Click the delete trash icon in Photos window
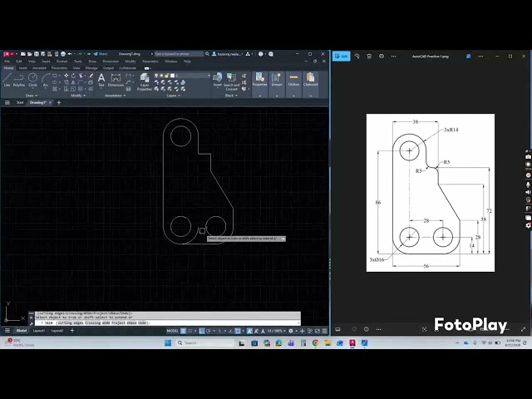 [x=369, y=57]
